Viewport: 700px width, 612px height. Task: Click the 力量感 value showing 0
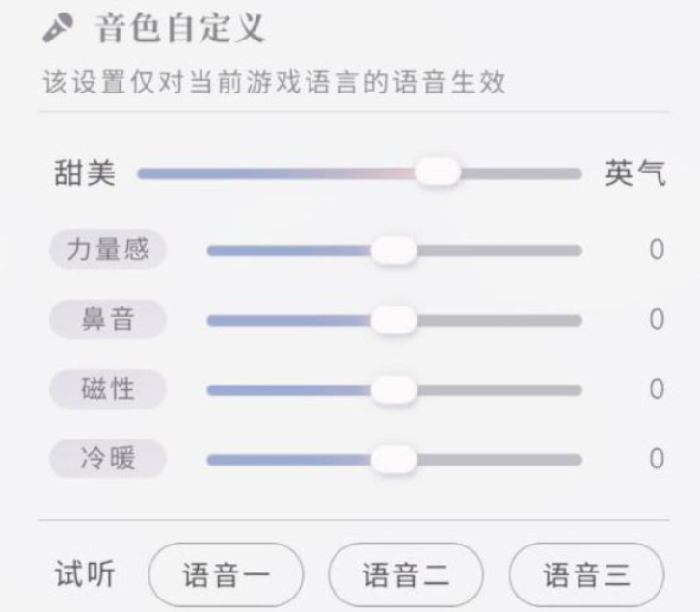coord(656,251)
